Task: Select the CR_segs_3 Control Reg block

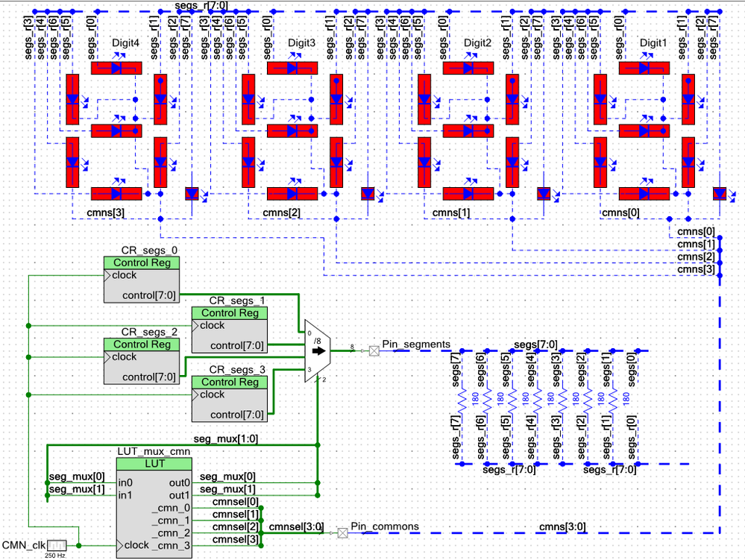Action: (230, 398)
